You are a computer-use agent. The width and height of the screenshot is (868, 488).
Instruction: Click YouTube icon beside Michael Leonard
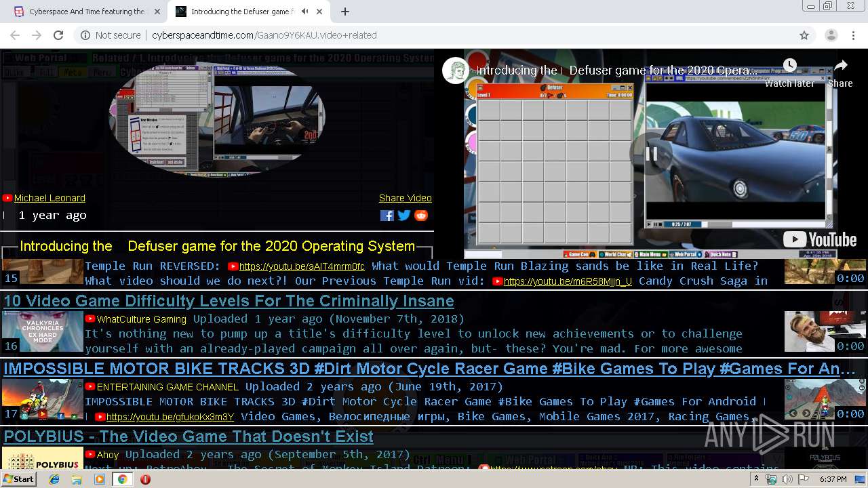point(7,198)
